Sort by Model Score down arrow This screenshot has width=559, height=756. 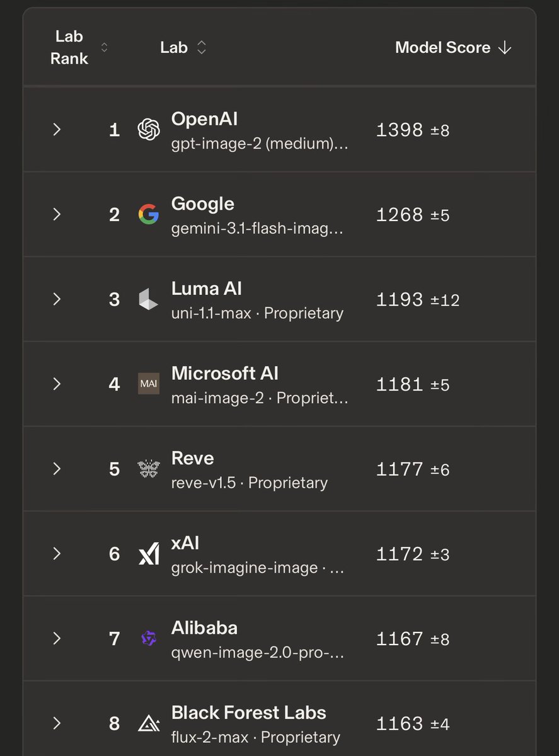pos(504,48)
